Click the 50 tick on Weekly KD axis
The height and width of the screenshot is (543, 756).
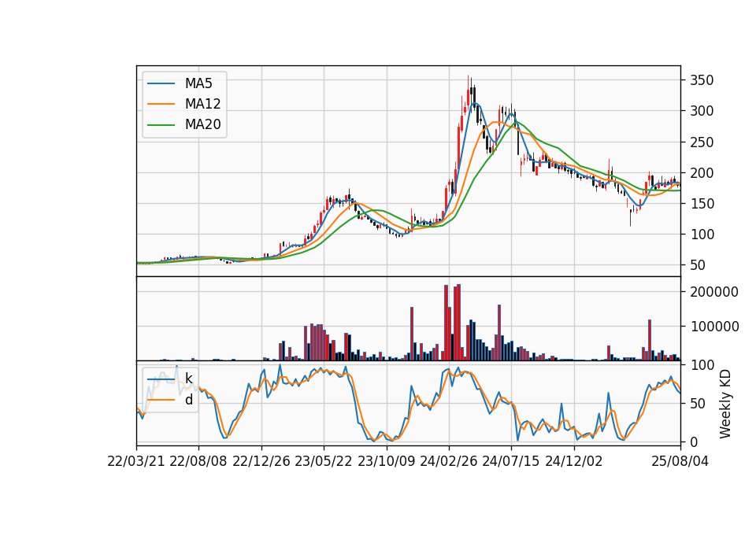pyautogui.click(x=699, y=404)
